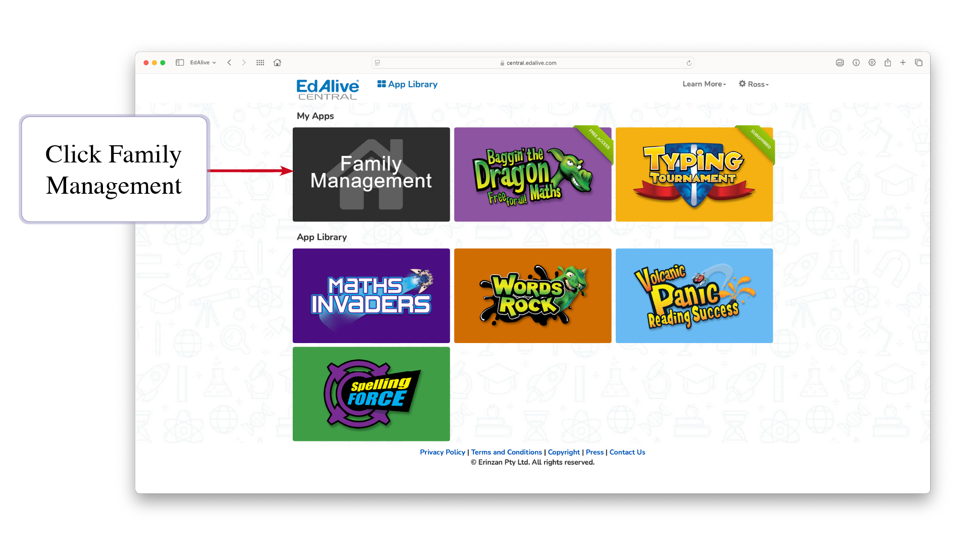Open the Terms and Conditions link
969x560 pixels.
506,452
